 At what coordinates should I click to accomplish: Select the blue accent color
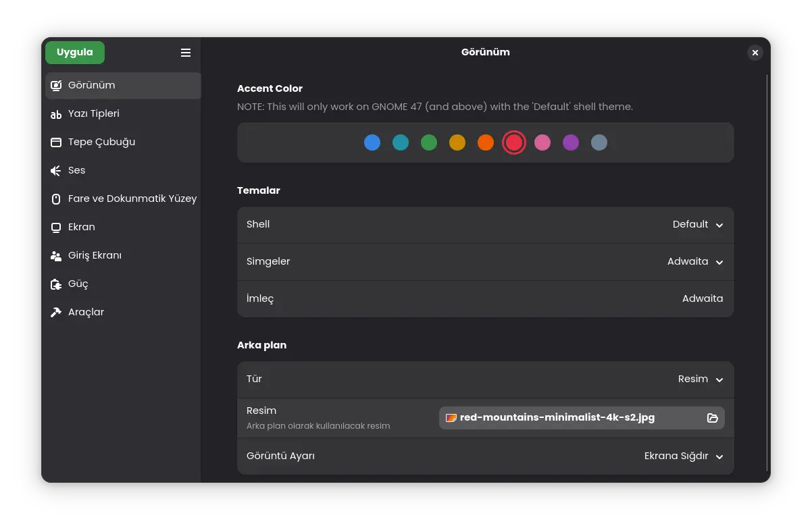(372, 142)
